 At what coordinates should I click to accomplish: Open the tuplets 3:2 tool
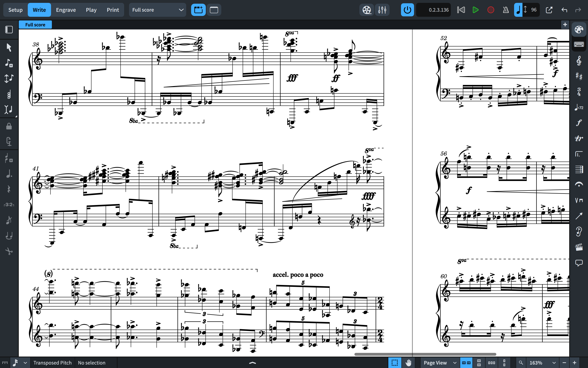click(9, 204)
